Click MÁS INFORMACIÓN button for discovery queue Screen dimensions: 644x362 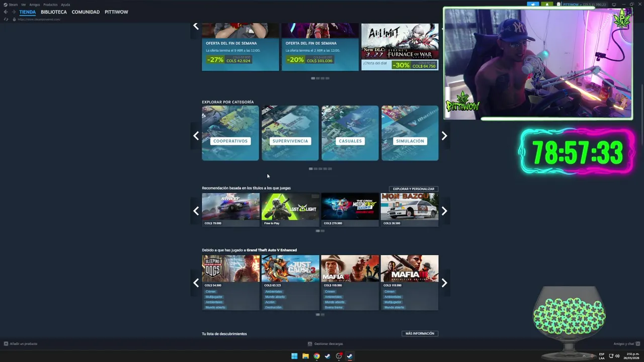[420, 333]
